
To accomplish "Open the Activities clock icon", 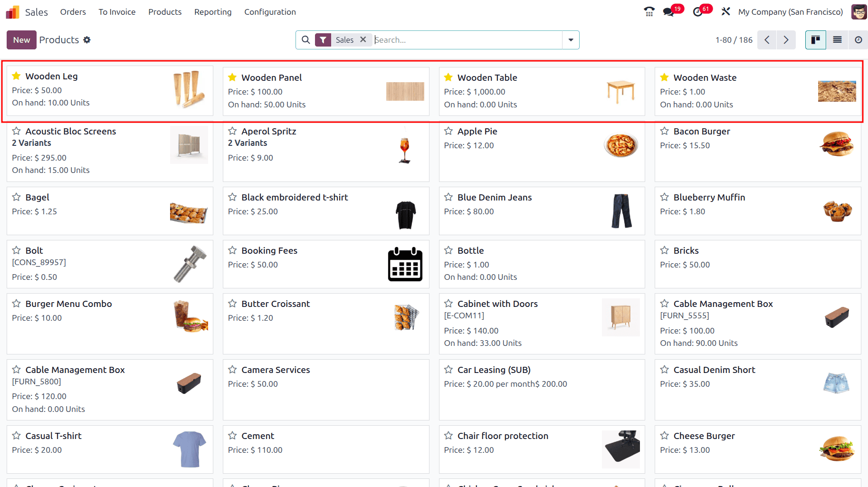I will [x=697, y=12].
